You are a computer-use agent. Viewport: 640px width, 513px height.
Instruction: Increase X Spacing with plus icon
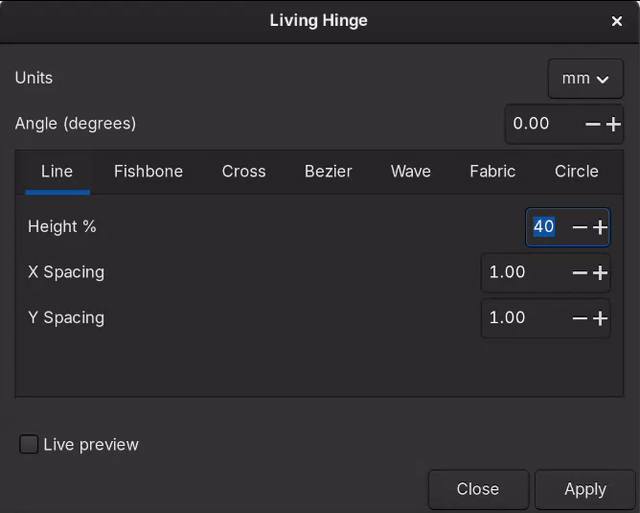pyautogui.click(x=600, y=273)
